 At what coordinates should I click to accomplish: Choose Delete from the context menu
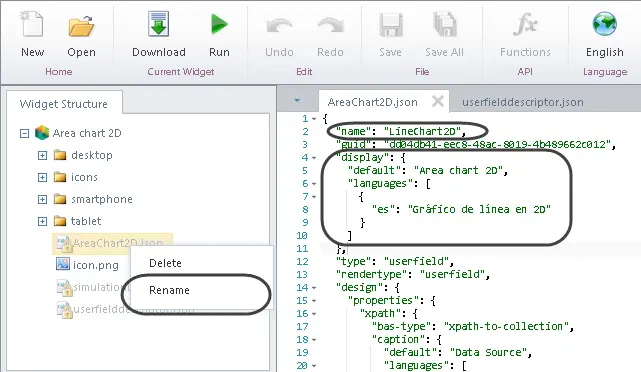point(165,263)
